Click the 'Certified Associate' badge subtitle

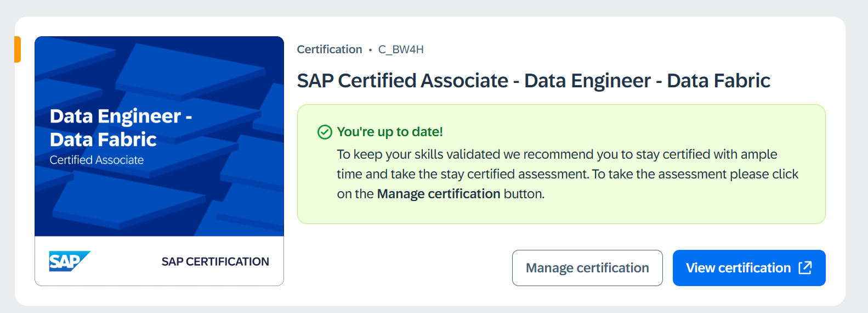coord(97,160)
